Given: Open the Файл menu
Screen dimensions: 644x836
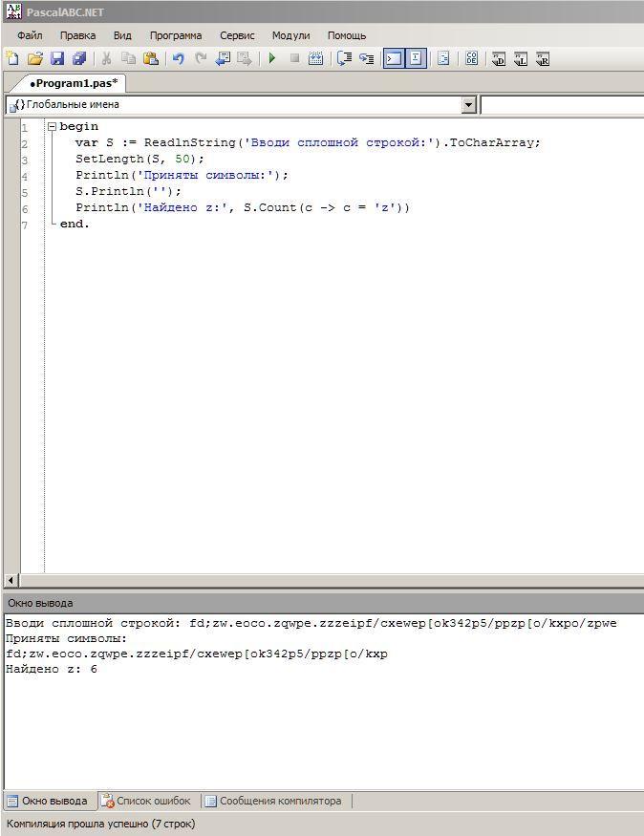Looking at the screenshot, I should point(30,35).
